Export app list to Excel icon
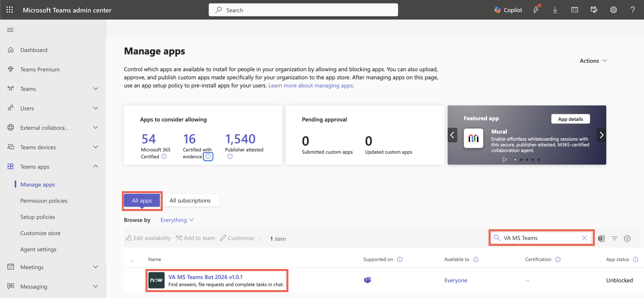 tap(601, 238)
